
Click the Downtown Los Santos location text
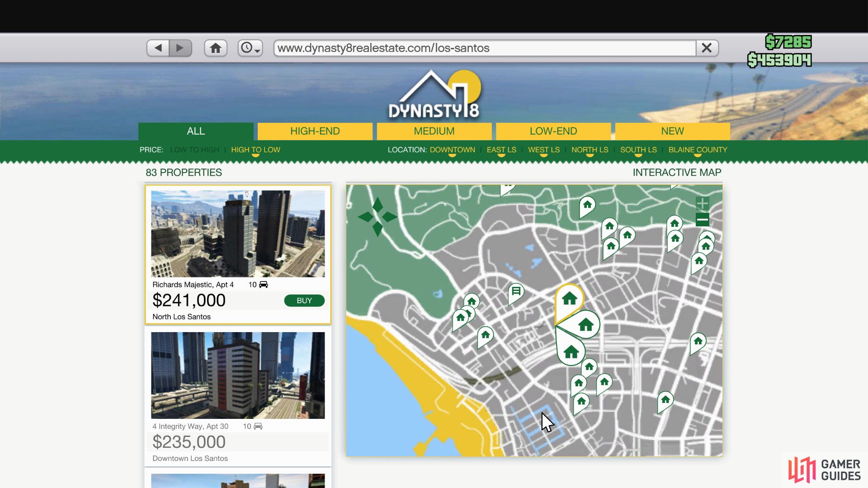190,458
